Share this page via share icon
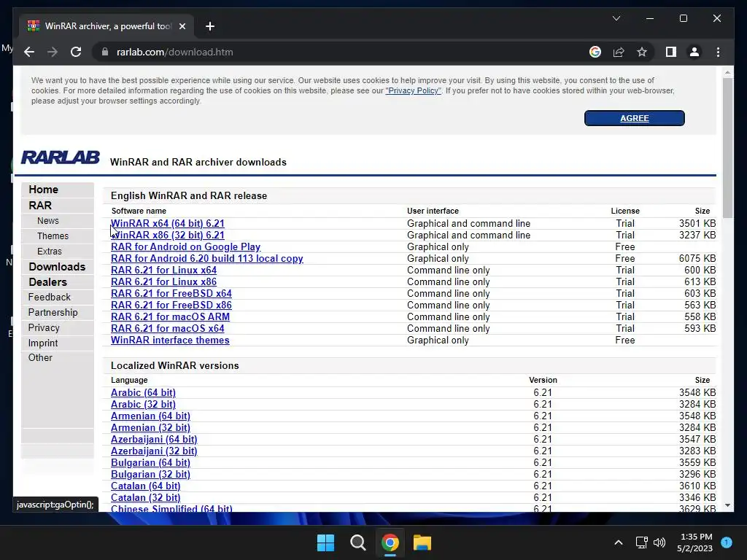Screen dimensions: 747x560 [x=619, y=52]
